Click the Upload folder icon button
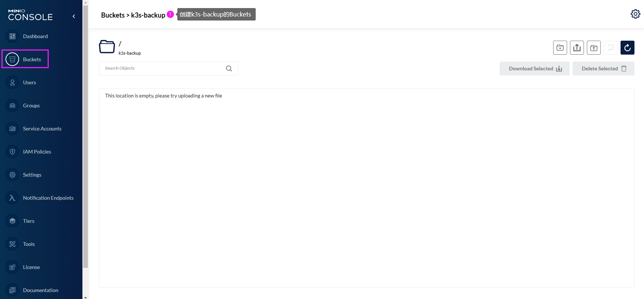The width and height of the screenshot is (644, 299). 594,48
